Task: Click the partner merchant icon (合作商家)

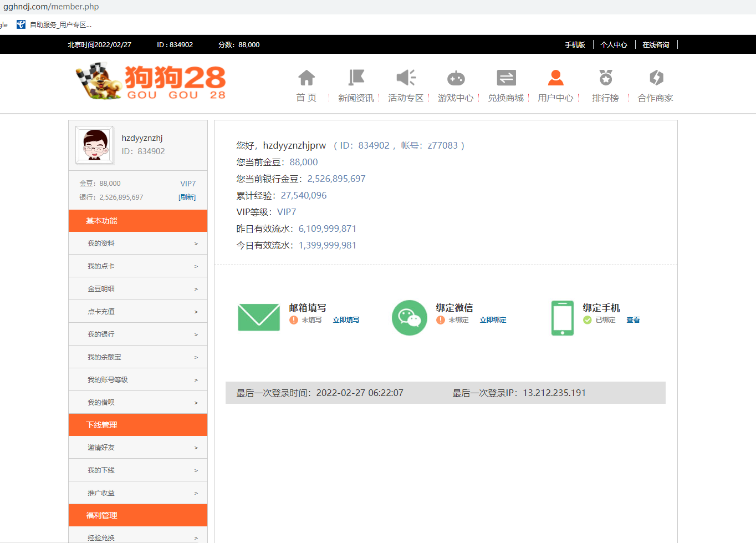Action: (x=656, y=78)
